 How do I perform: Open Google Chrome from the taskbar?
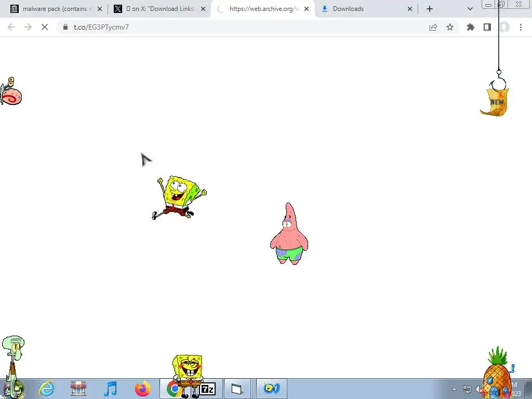coord(174,389)
